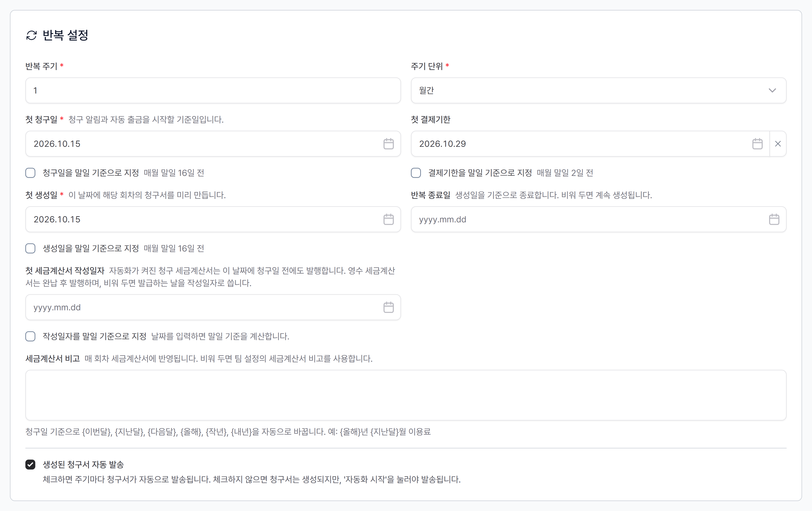Check 결제기한을 말일 기준으로 지정
812x511 pixels.
pyautogui.click(x=416, y=173)
